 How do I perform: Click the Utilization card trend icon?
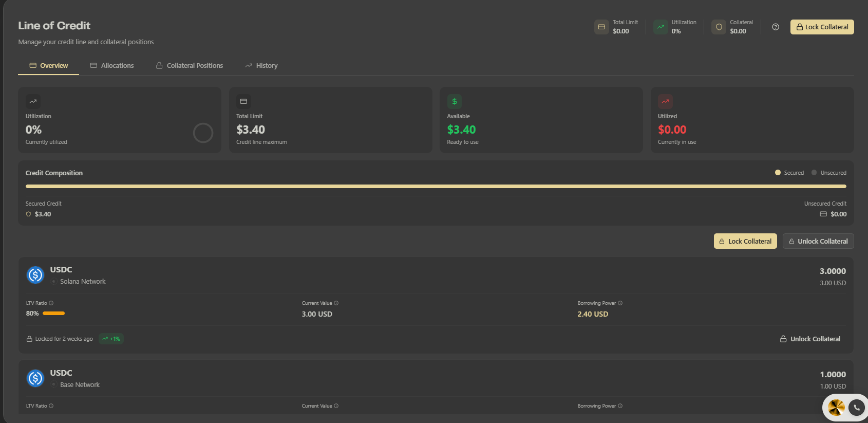tap(33, 101)
